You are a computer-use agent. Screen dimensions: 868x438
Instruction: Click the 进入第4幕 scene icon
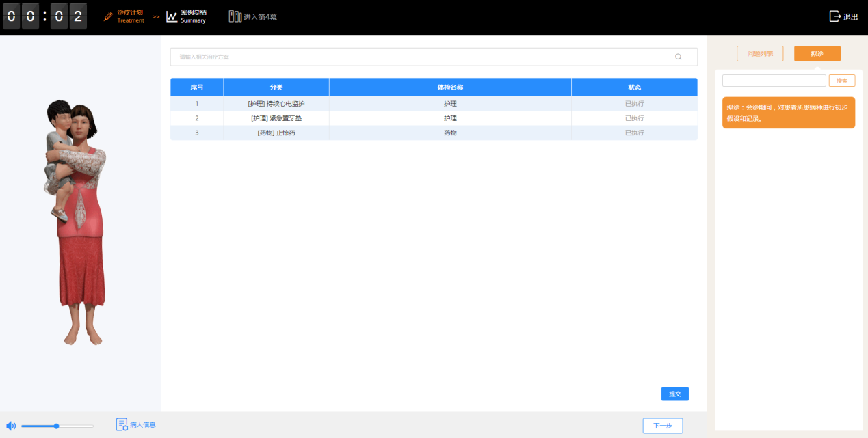tap(235, 16)
